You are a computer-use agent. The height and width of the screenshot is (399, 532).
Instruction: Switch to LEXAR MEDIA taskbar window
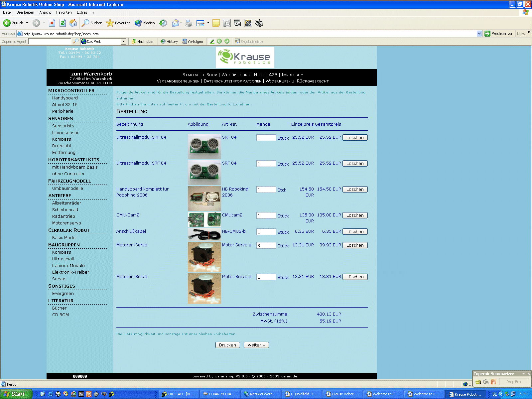[219, 394]
